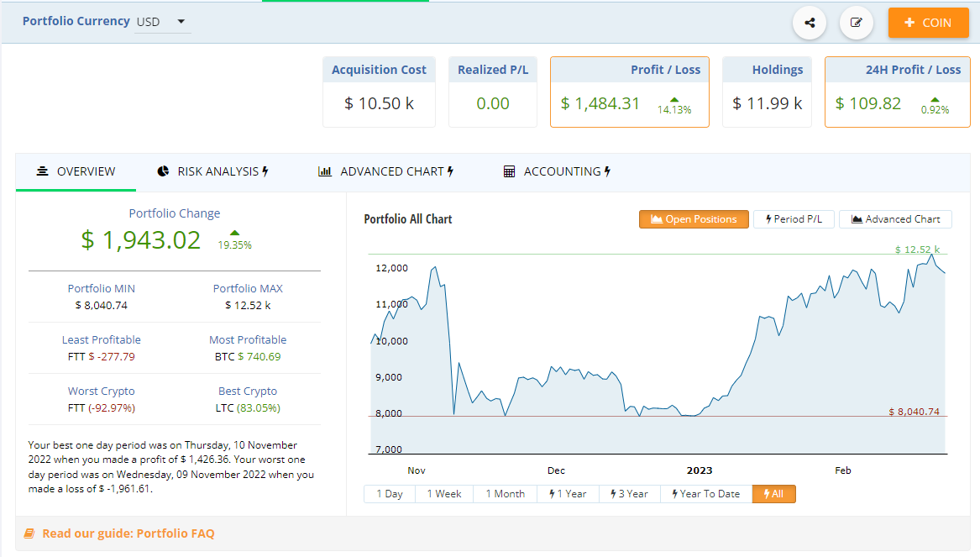This screenshot has height=557, width=980.
Task: Add a new coin with + COIN
Action: pyautogui.click(x=928, y=23)
